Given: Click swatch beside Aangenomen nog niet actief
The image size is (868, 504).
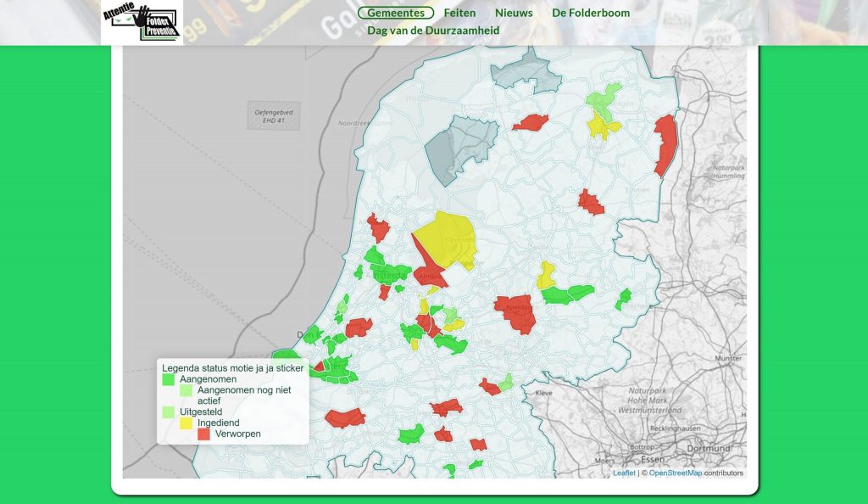Looking at the screenshot, I should (186, 390).
